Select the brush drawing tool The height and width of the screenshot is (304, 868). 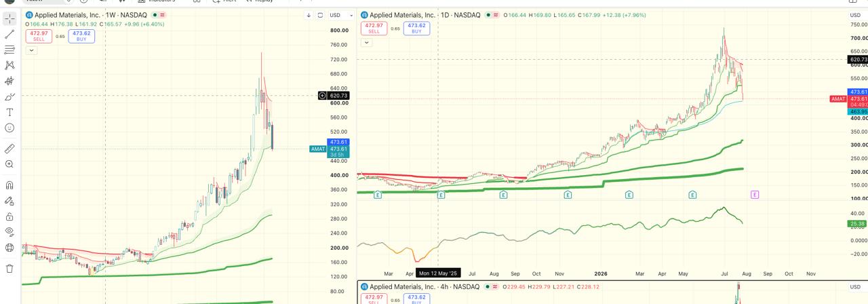(x=9, y=97)
